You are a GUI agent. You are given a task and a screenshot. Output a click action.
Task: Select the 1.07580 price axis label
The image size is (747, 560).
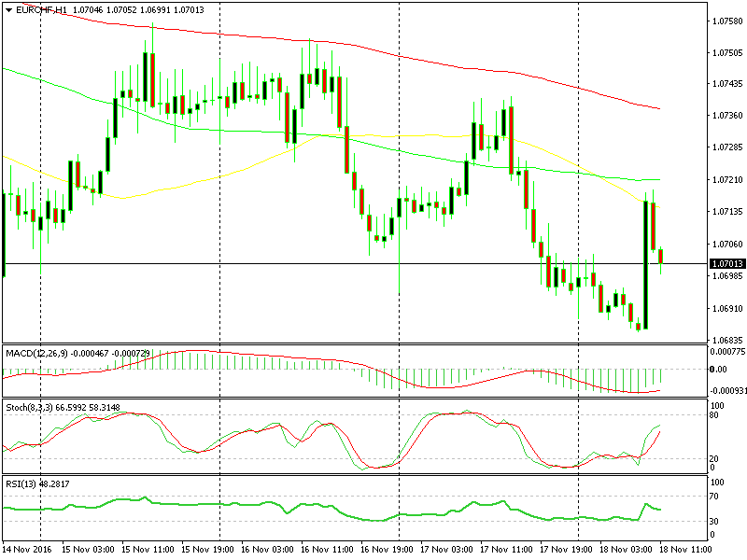(x=727, y=21)
